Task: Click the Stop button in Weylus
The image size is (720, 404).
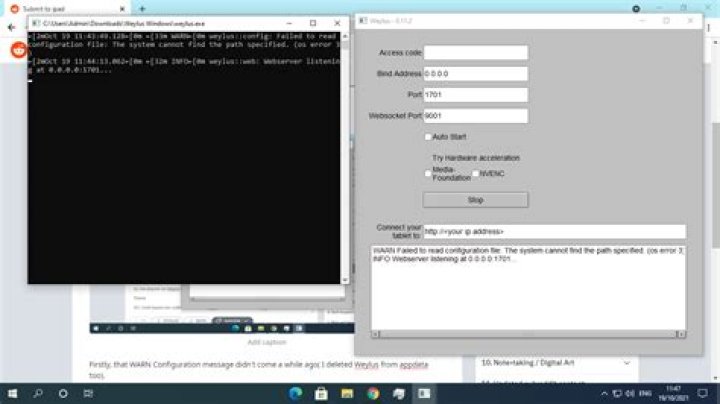Action: 475,200
